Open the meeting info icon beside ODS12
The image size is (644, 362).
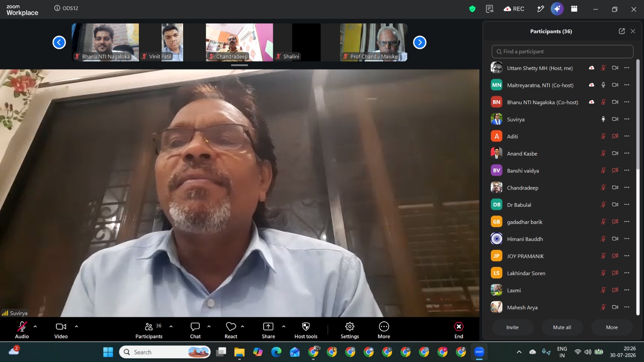tap(57, 8)
